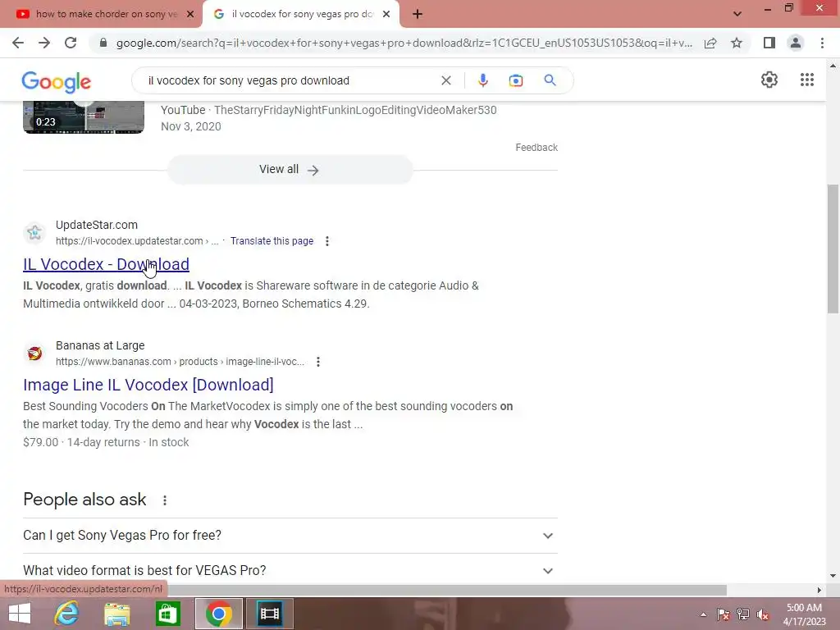Click the 'People also ask' heading
This screenshot has height=630, width=840.
pyautogui.click(x=84, y=500)
